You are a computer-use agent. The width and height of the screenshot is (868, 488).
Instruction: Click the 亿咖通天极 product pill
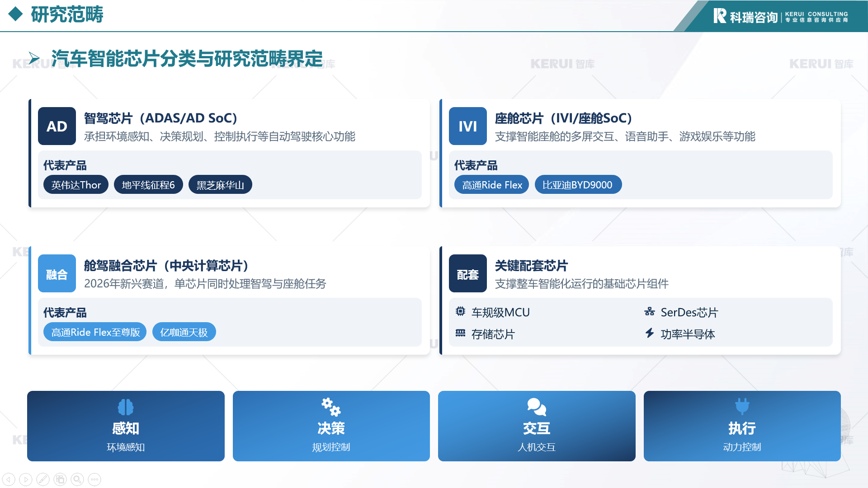point(184,332)
